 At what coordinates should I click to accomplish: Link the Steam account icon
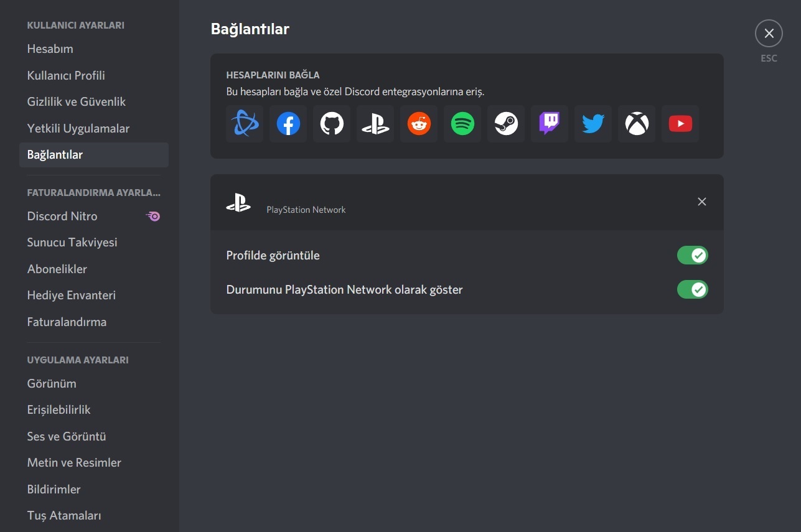[506, 124]
